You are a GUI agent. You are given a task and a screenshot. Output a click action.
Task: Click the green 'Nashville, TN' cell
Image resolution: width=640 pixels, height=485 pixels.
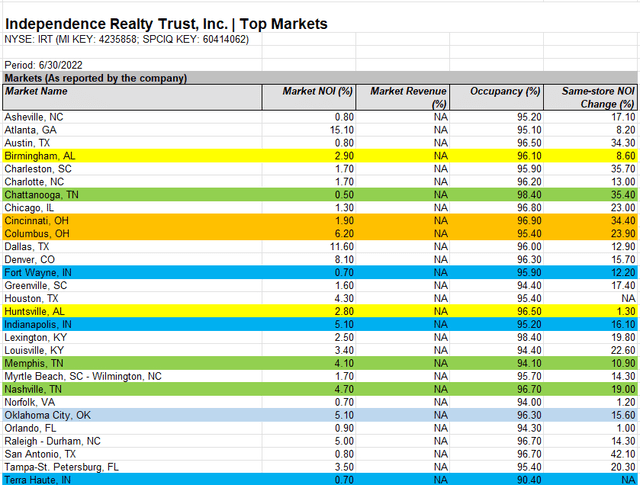click(132, 389)
